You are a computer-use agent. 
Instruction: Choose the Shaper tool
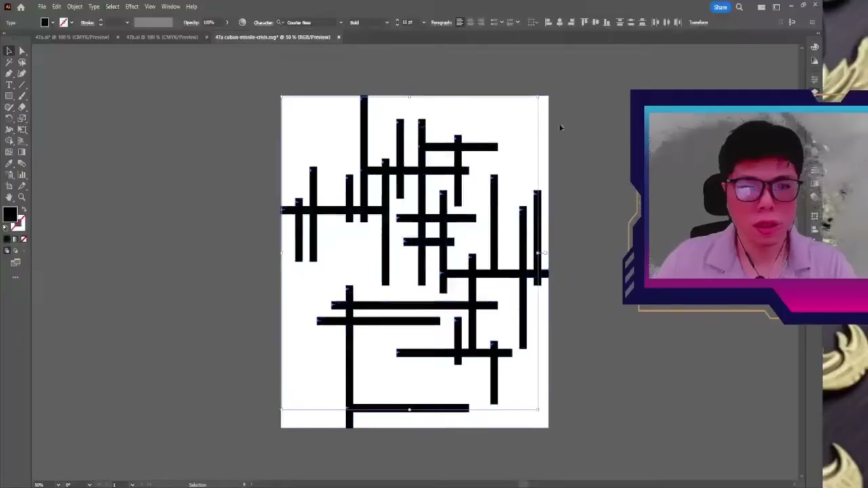tap(9, 107)
